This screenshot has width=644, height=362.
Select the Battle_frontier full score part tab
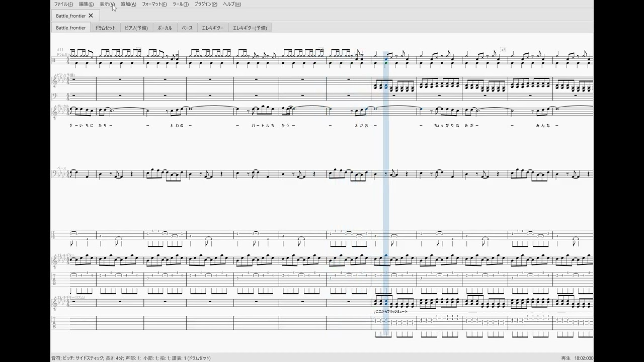71,28
